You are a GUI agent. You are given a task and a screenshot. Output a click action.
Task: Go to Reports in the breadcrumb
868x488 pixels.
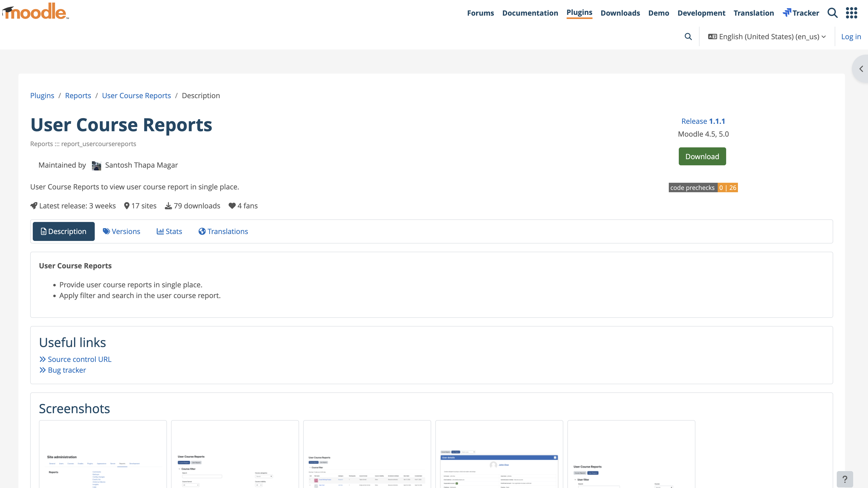pos(78,95)
